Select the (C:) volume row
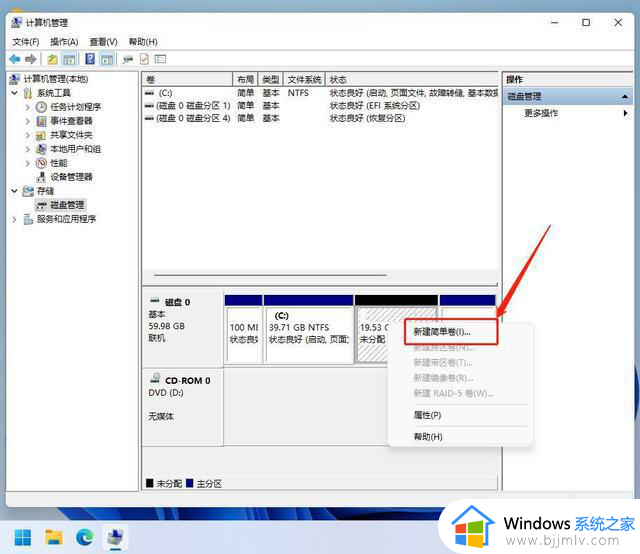The image size is (640, 554). point(320,93)
